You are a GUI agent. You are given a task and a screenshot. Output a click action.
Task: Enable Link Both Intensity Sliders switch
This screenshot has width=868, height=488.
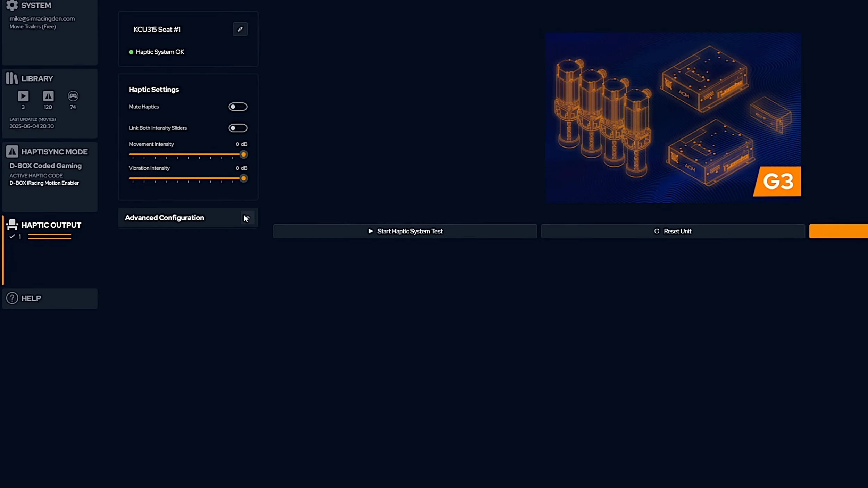238,128
